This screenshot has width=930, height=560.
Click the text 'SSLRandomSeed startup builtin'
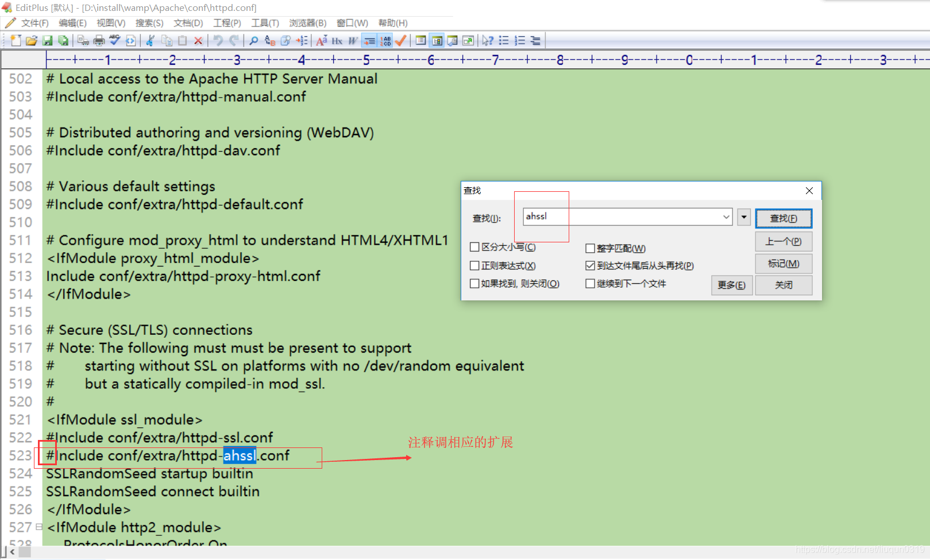pyautogui.click(x=149, y=473)
